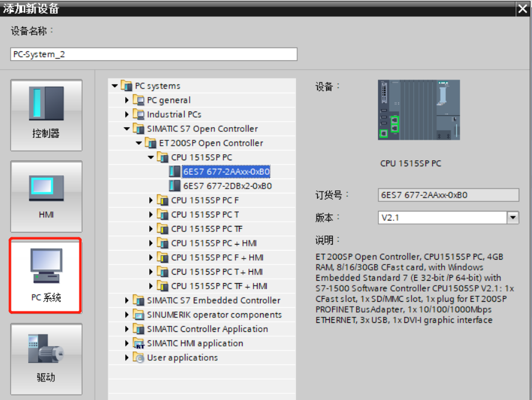
Task: Click the User applications disc folder icon
Action: click(x=138, y=357)
